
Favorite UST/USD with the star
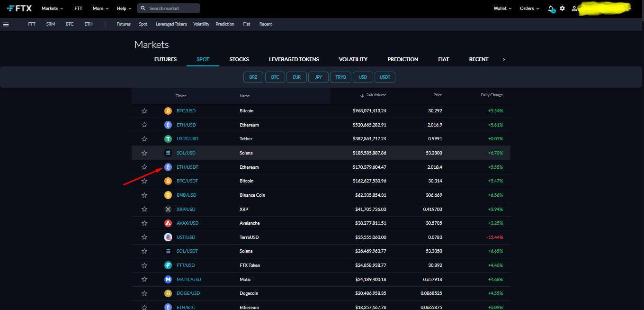click(x=144, y=237)
